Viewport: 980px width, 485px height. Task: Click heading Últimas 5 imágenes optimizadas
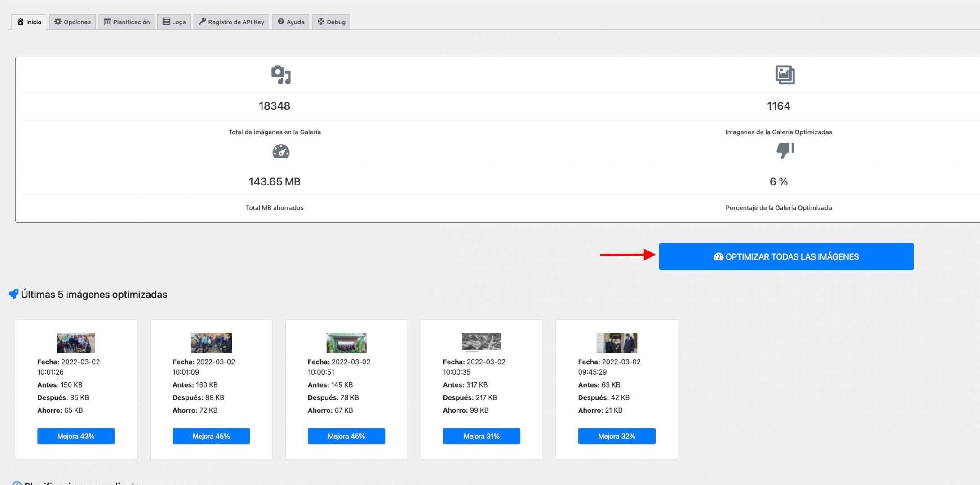94,295
